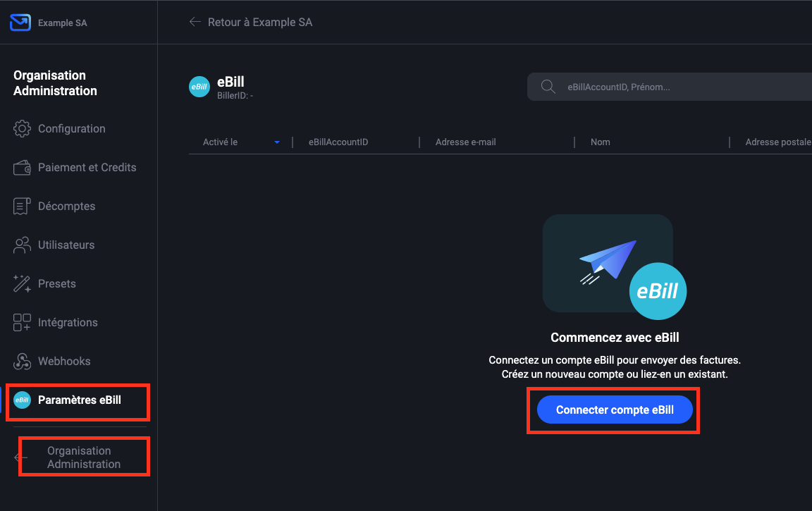Open the Configuration menu item

click(71, 128)
